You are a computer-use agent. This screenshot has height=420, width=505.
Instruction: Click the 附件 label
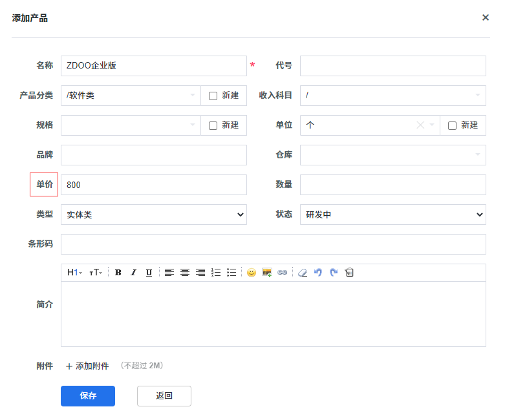click(x=45, y=366)
